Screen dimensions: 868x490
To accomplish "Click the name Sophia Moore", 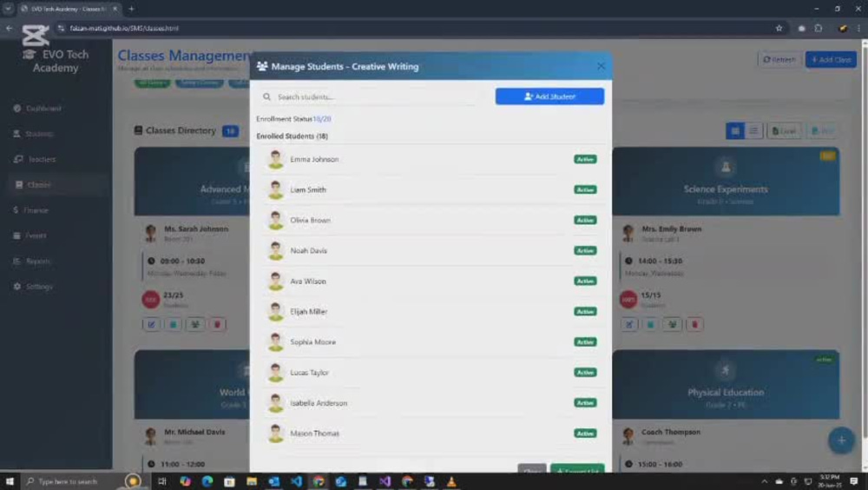I will [x=312, y=342].
